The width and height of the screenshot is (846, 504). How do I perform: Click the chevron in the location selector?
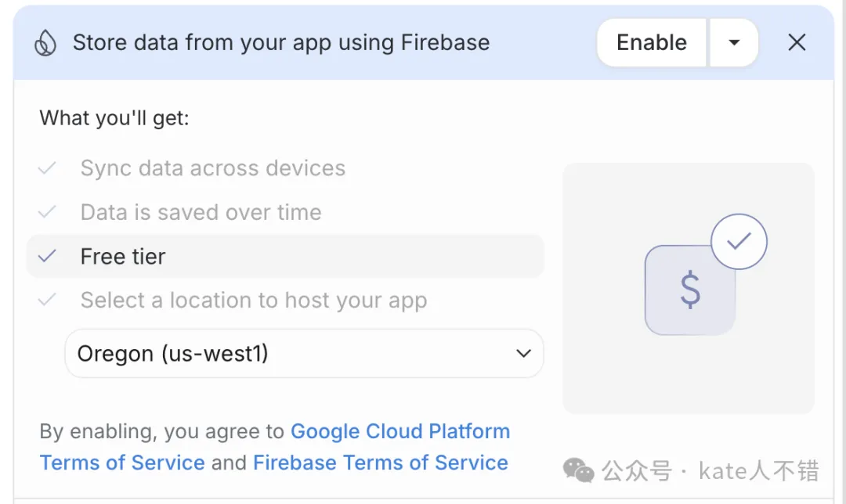[x=524, y=354]
